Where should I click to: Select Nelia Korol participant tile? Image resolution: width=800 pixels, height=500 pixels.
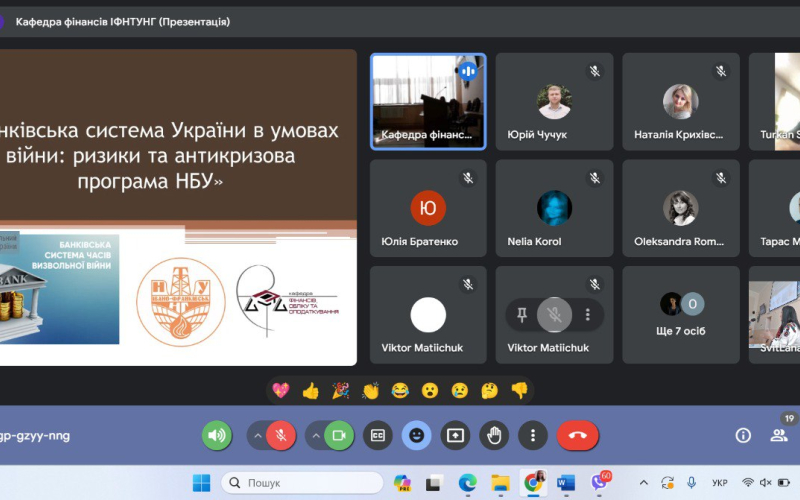point(554,208)
